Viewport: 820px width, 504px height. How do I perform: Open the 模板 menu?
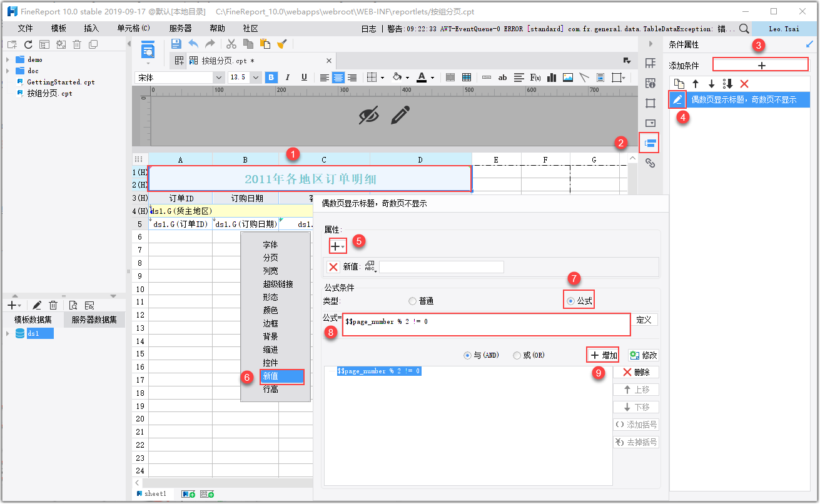[59, 28]
